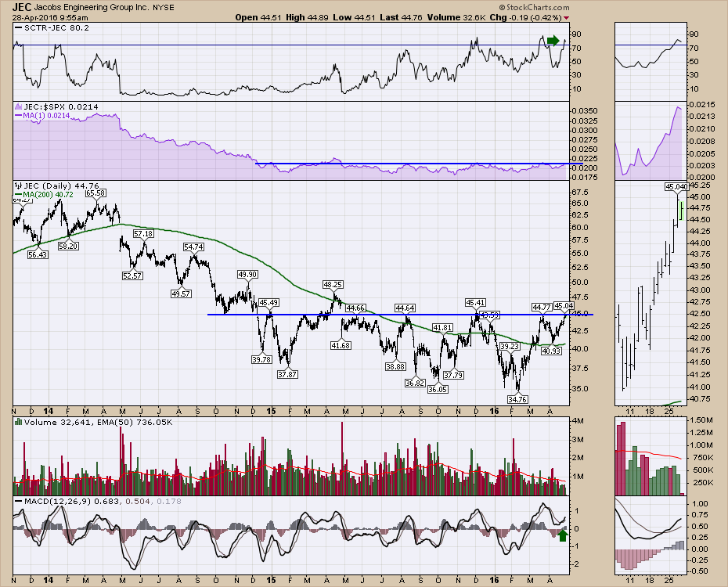Click the Last 44.76 value

pos(401,18)
